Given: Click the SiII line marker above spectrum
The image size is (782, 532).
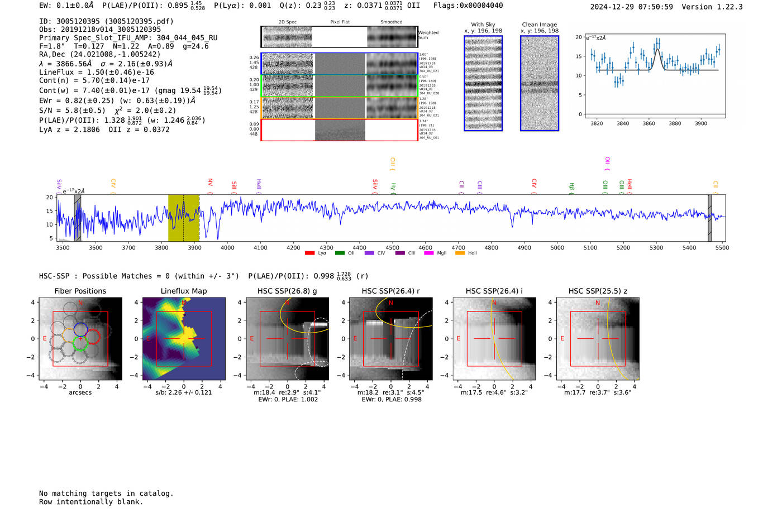Looking at the screenshot, I should (x=234, y=186).
